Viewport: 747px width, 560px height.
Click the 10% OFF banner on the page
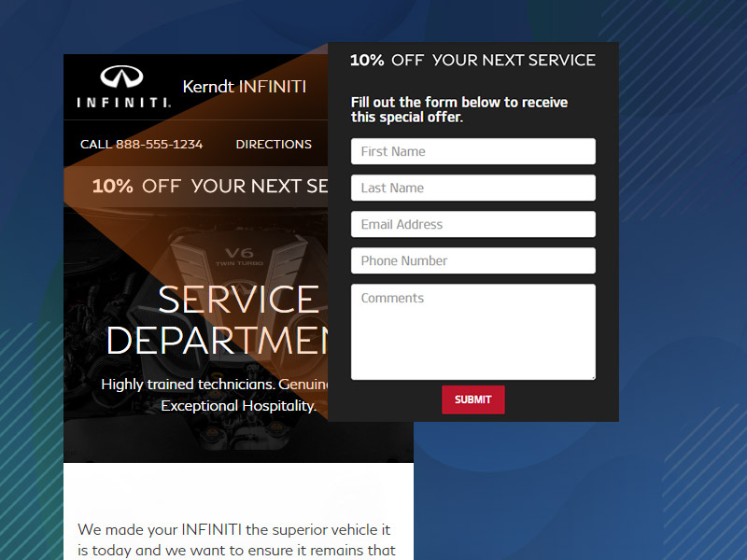point(196,186)
